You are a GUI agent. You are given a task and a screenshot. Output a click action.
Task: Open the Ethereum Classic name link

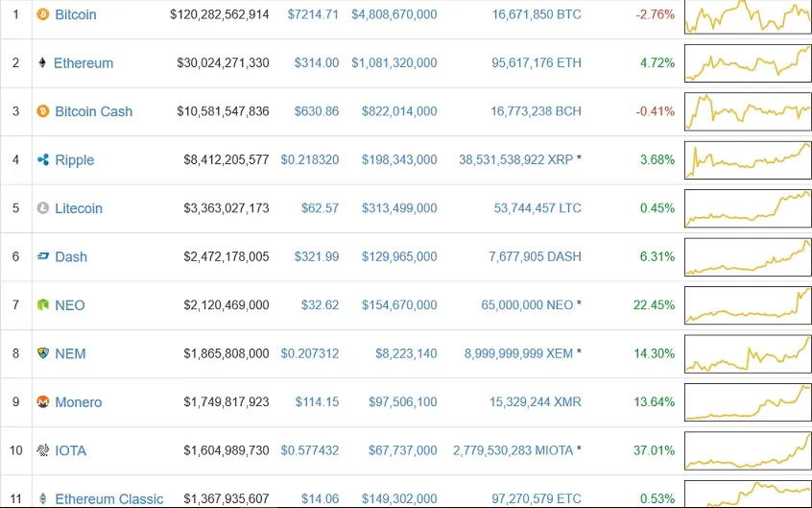(109, 498)
